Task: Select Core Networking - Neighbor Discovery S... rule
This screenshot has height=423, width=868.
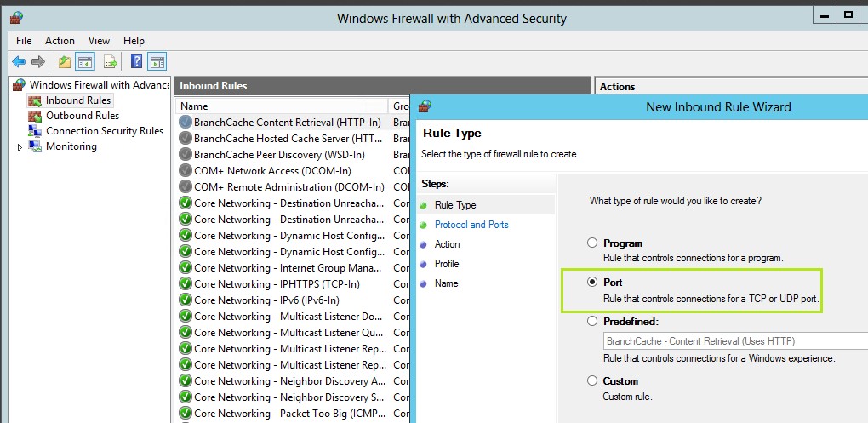Action: pyautogui.click(x=289, y=397)
